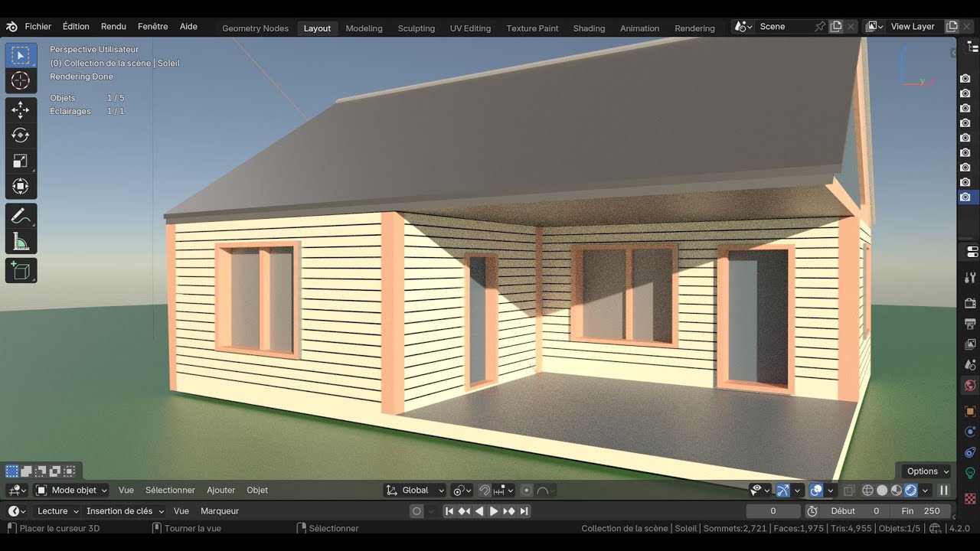Expand the Options dropdown

[926, 471]
